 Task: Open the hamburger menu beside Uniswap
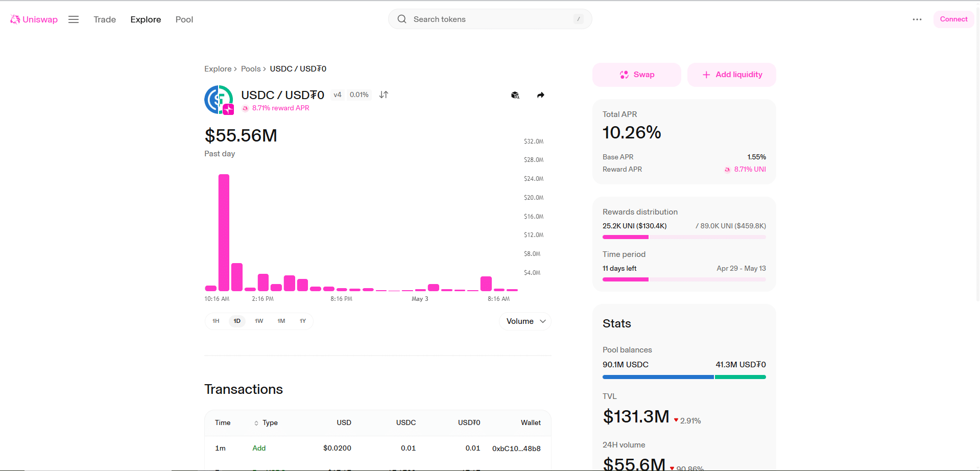tap(74, 19)
